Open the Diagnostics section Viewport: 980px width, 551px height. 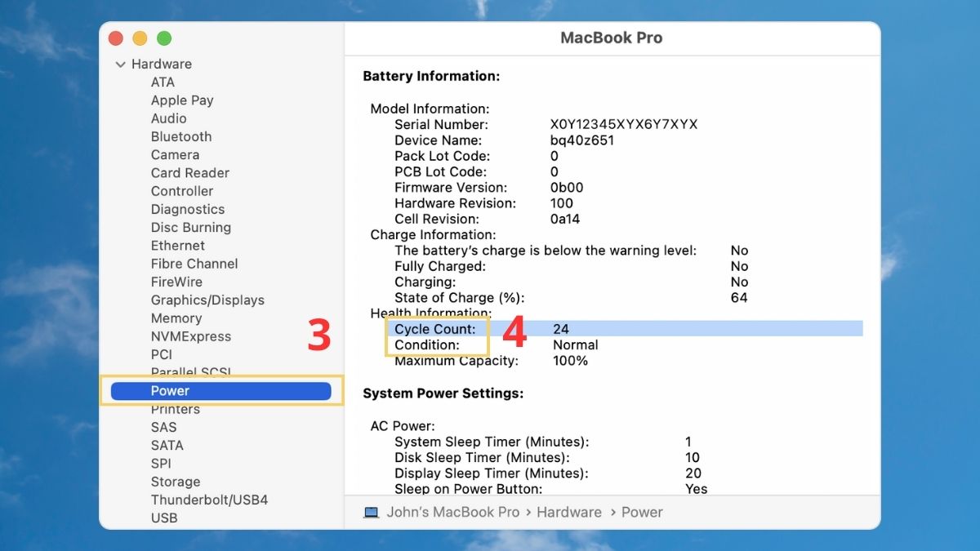(x=187, y=209)
